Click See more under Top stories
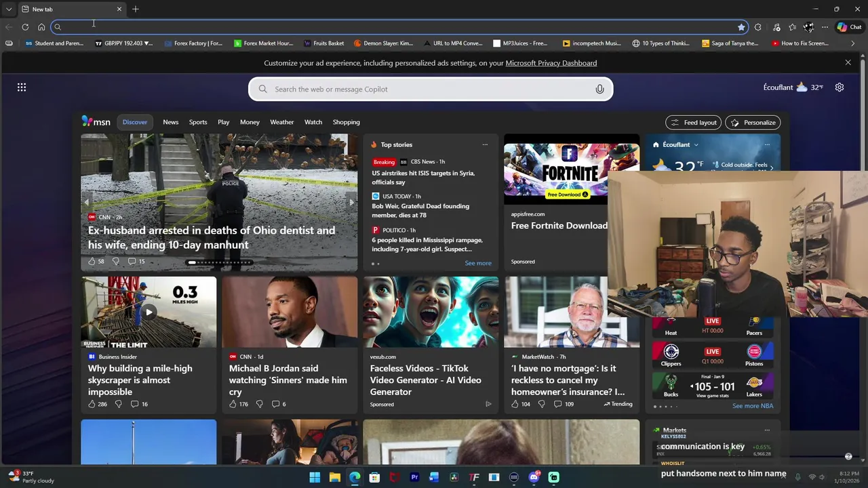Image resolution: width=868 pixels, height=488 pixels. pyautogui.click(x=478, y=263)
